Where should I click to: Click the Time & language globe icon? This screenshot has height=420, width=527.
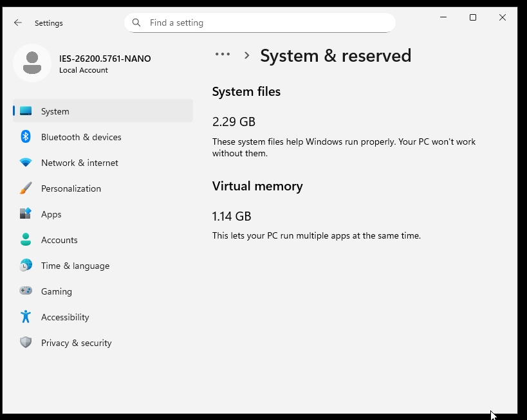pyautogui.click(x=26, y=265)
